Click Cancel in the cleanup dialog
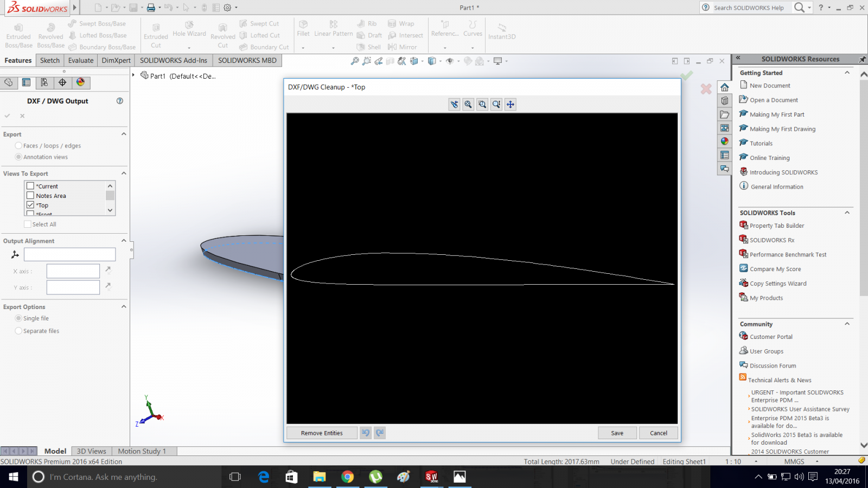Image resolution: width=868 pixels, height=488 pixels. 659,433
